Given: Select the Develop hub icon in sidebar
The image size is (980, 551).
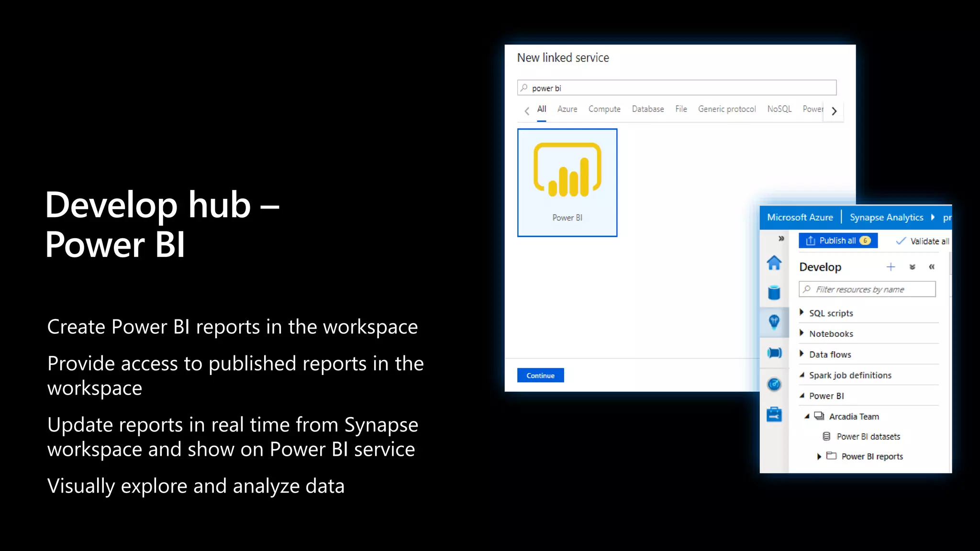Looking at the screenshot, I should (x=774, y=321).
